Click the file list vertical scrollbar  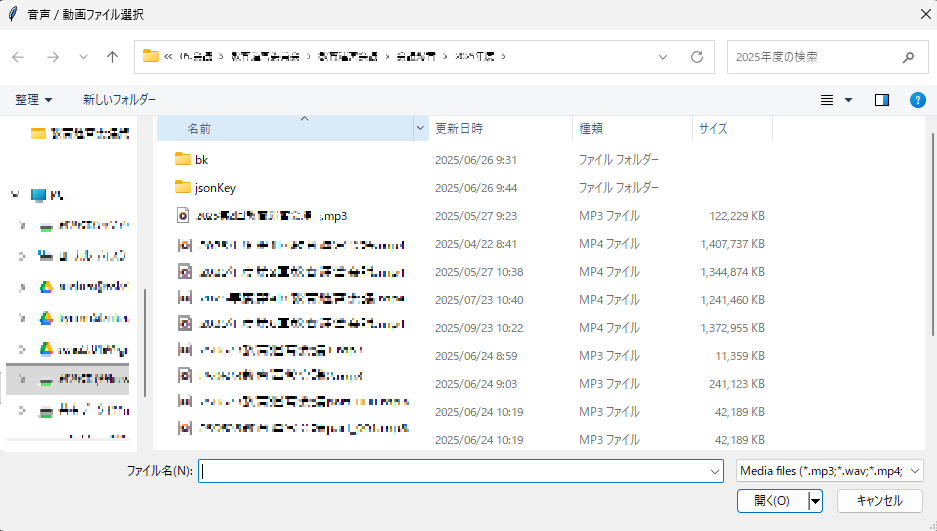pyautogui.click(x=931, y=233)
